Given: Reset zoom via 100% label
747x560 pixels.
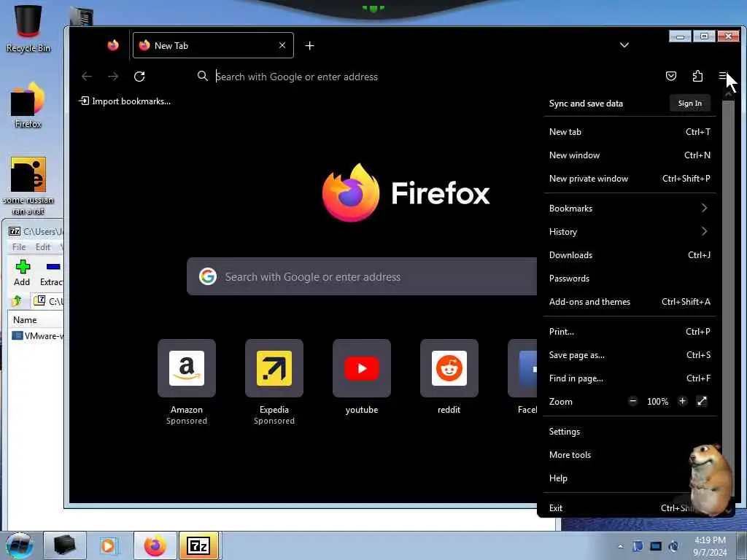Looking at the screenshot, I should click(657, 402).
